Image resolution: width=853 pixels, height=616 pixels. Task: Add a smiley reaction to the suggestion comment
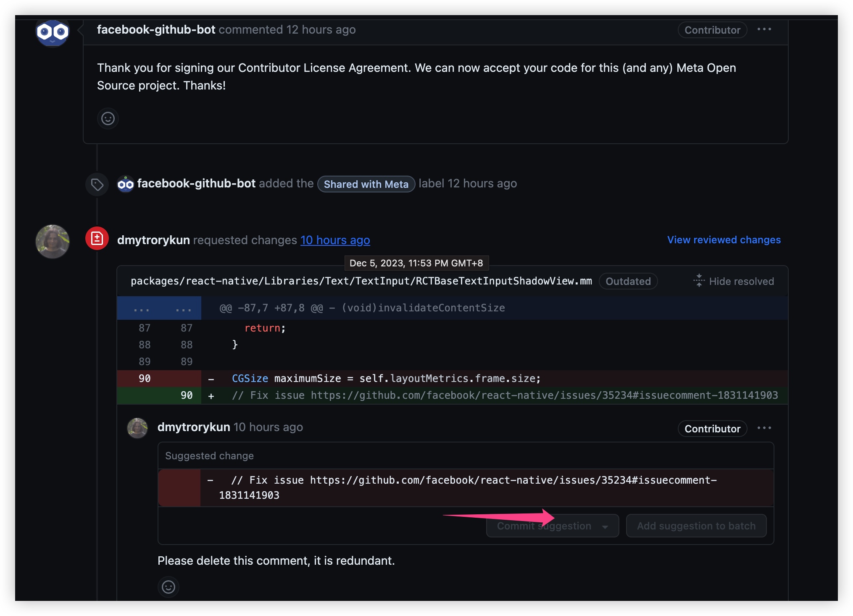click(x=168, y=587)
